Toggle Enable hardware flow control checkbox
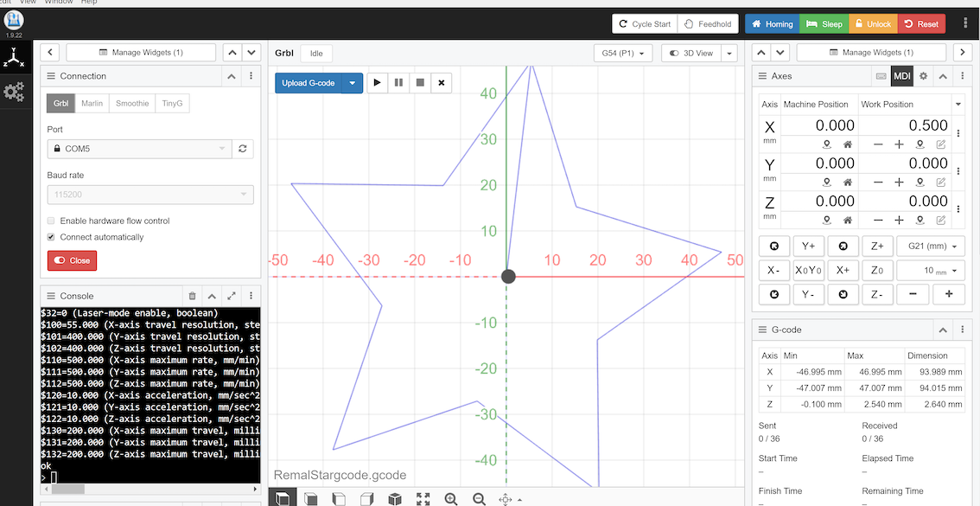980x506 pixels. pos(51,221)
